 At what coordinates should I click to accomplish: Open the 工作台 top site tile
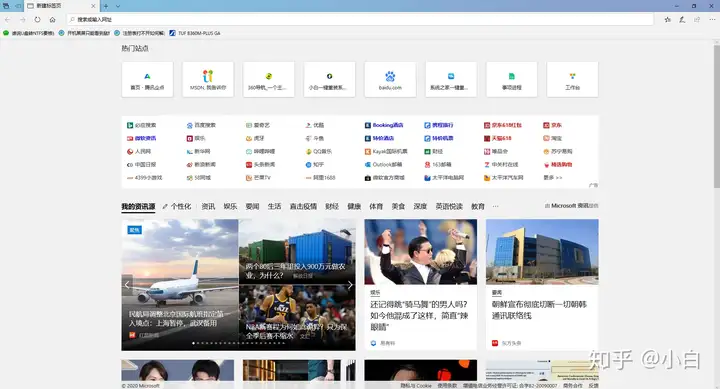click(572, 79)
